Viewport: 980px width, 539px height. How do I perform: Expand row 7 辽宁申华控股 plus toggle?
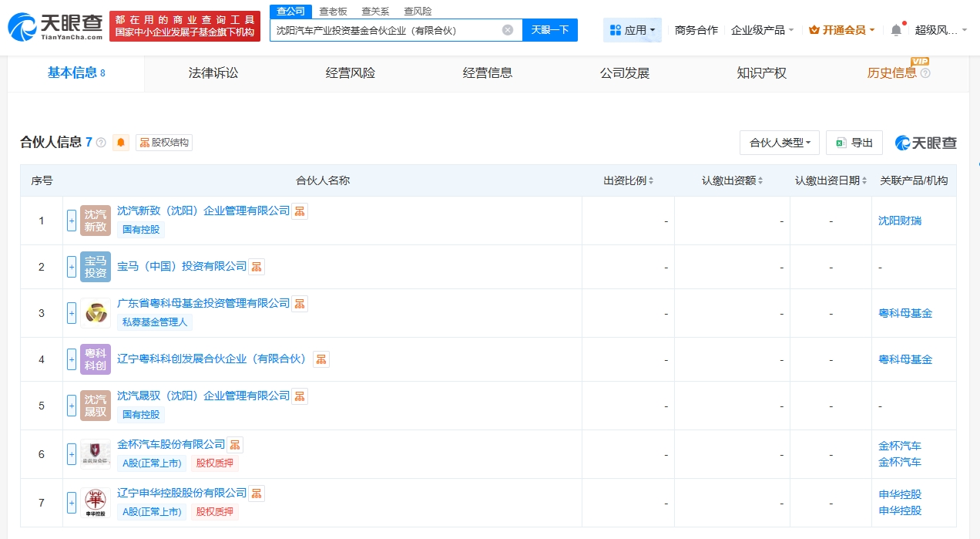tap(72, 503)
